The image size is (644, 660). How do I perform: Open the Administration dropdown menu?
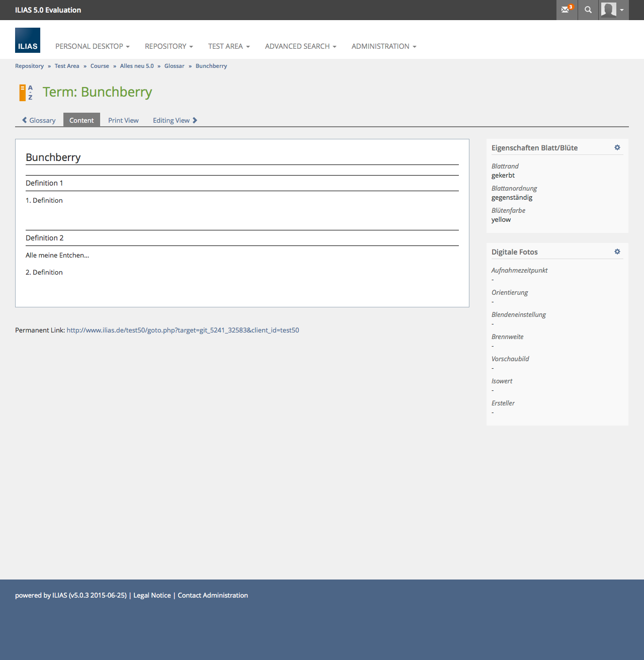click(383, 46)
